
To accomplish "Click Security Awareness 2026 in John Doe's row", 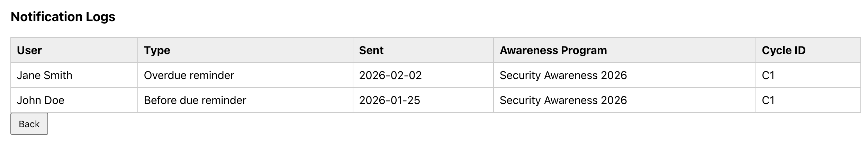I will point(563,100).
